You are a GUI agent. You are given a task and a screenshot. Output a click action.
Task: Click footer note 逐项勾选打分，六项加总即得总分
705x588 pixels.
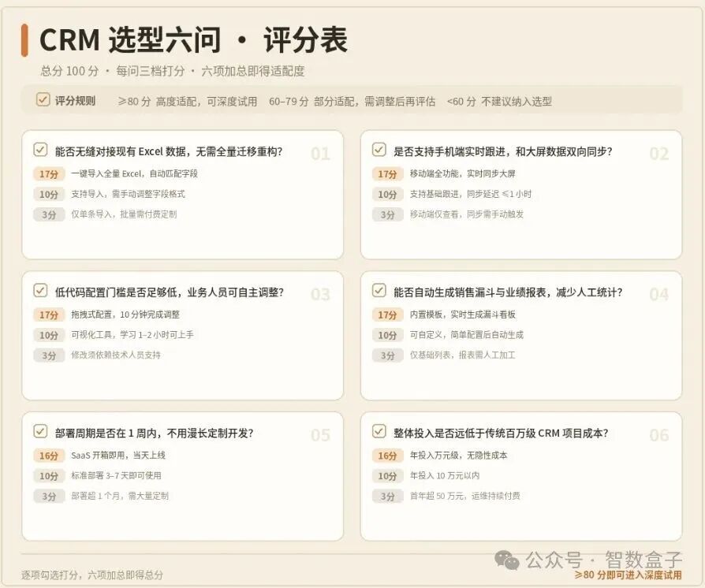tap(91, 575)
